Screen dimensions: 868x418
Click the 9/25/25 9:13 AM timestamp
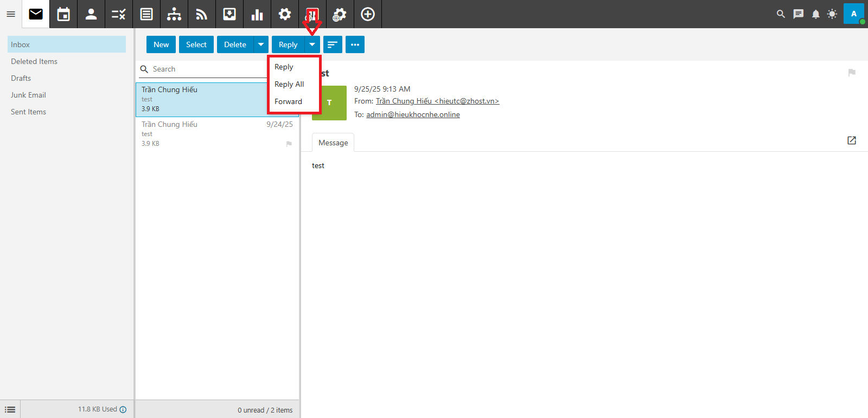coord(382,89)
